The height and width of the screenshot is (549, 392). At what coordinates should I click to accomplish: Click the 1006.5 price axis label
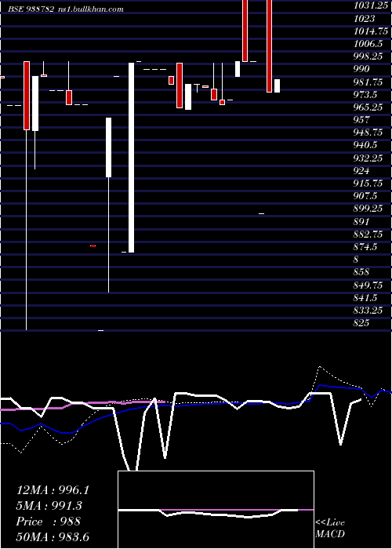[x=368, y=43]
